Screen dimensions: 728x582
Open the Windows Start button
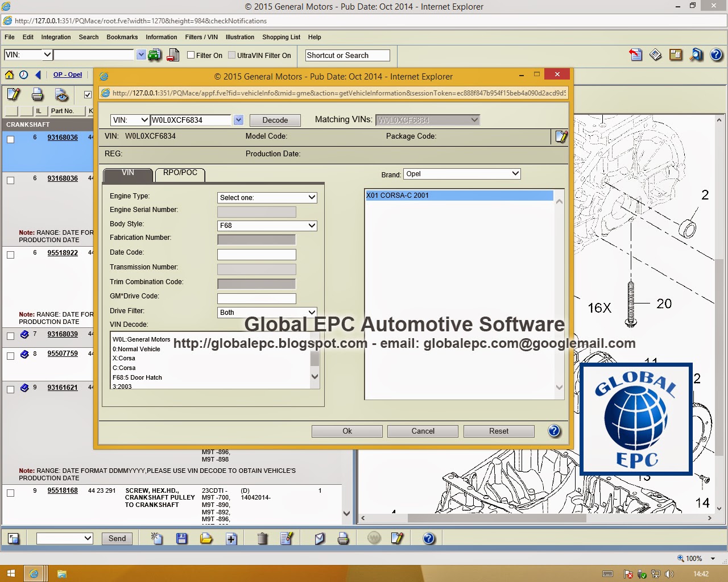[11, 573]
